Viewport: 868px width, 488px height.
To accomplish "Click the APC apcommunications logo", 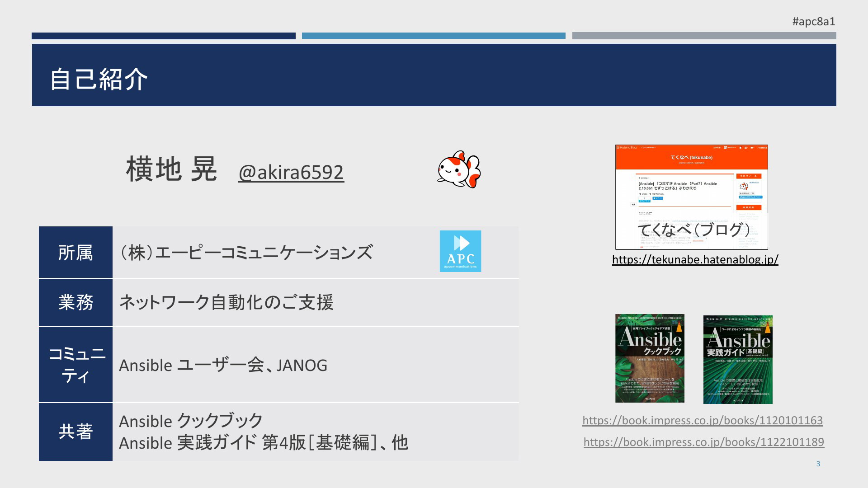I will tap(460, 251).
